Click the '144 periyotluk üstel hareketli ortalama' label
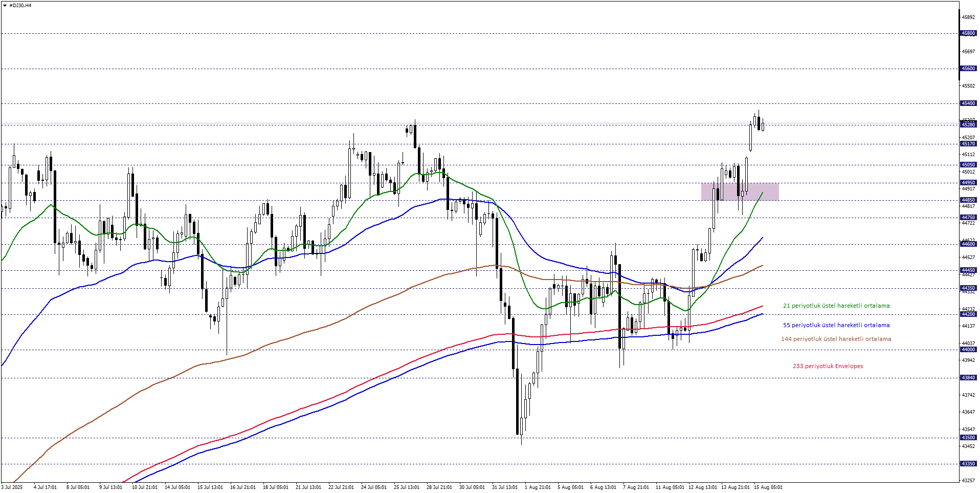Image resolution: width=980 pixels, height=493 pixels. [x=836, y=339]
